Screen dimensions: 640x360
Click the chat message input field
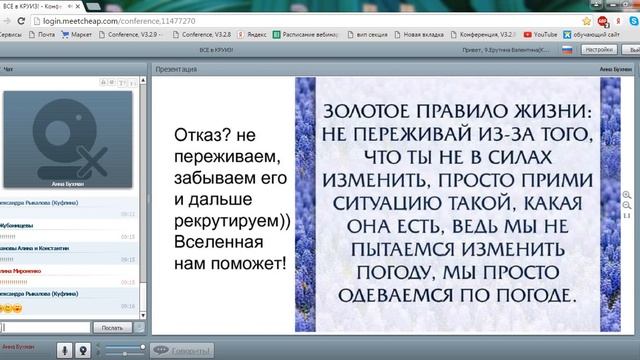click(x=45, y=328)
